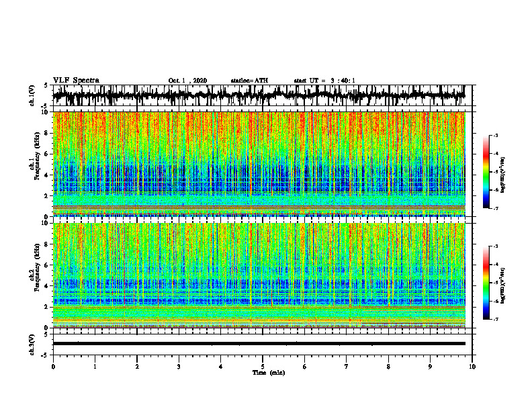Select the "Time (min)" x-axis label
This screenshot has width=532, height=411.
click(x=269, y=373)
